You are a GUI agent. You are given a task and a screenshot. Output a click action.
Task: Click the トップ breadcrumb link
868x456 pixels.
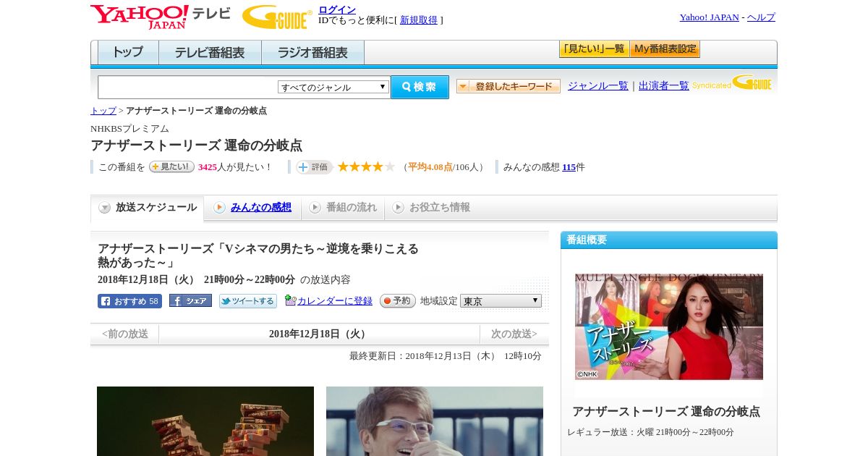click(103, 111)
